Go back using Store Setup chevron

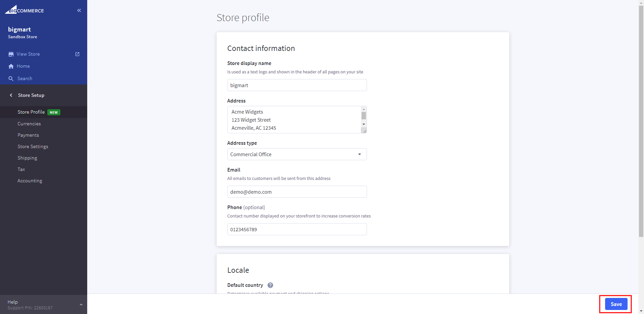click(11, 96)
